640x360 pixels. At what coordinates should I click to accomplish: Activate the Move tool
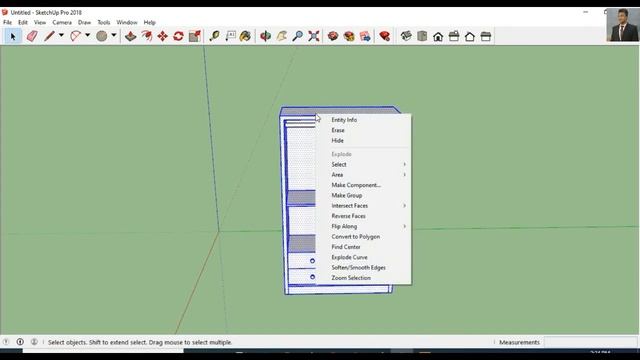[x=162, y=36]
